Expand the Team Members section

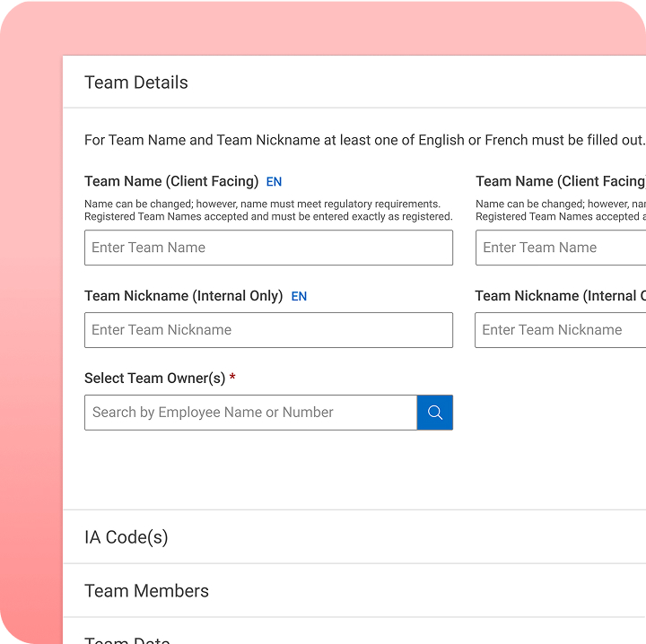pyautogui.click(x=354, y=590)
